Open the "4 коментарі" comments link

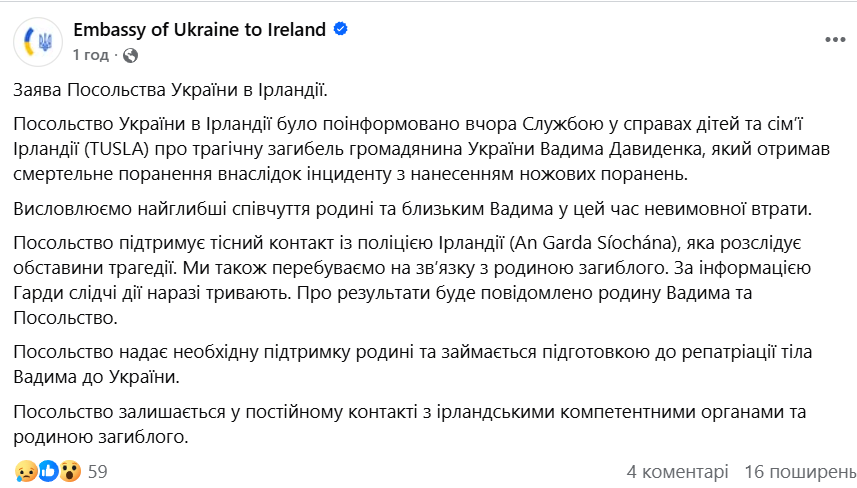click(677, 471)
